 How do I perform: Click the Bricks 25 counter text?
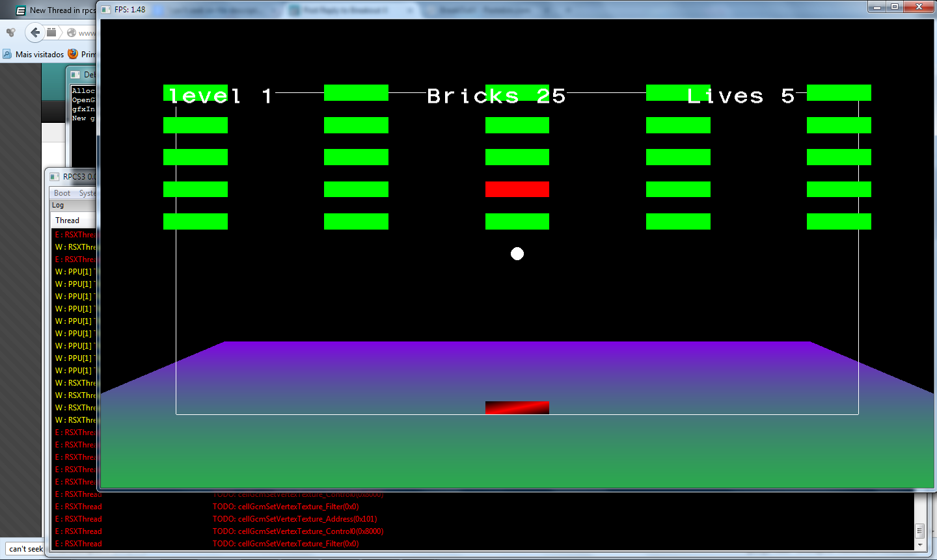point(496,96)
